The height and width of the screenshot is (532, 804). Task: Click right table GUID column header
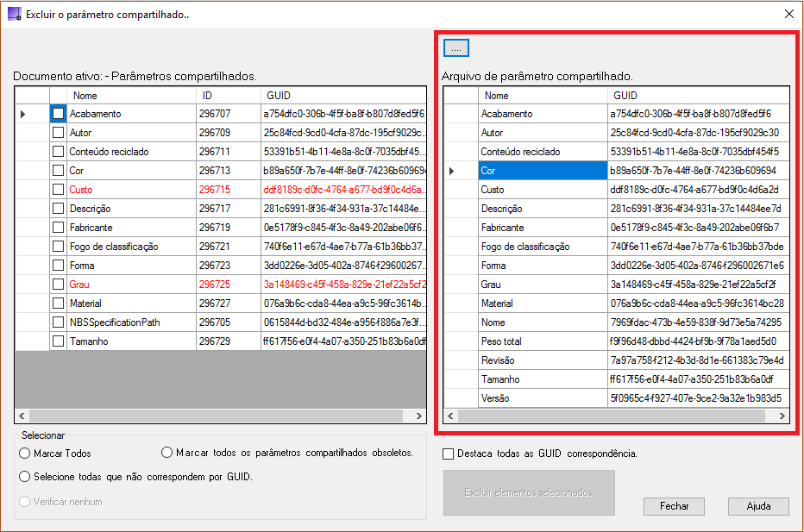699,96
